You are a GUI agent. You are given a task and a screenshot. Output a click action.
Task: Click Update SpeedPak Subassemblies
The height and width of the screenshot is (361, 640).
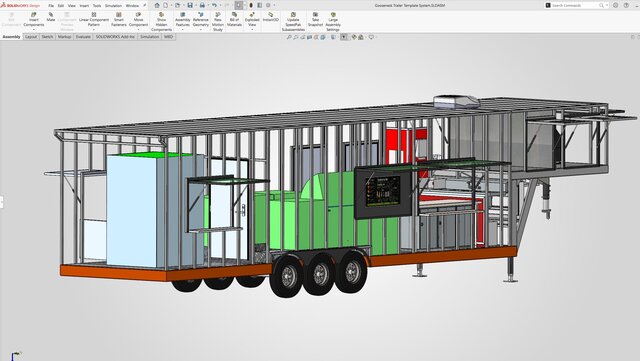click(293, 22)
